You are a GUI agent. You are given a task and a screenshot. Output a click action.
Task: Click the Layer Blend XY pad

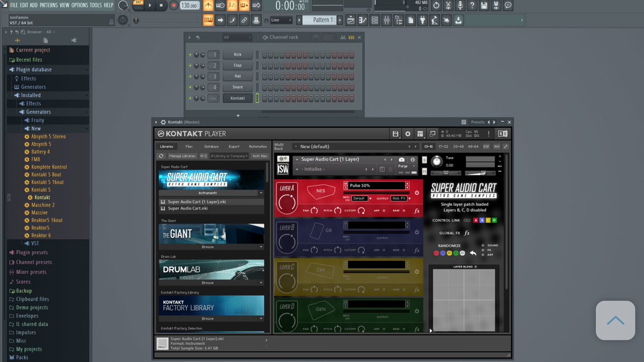click(x=464, y=300)
